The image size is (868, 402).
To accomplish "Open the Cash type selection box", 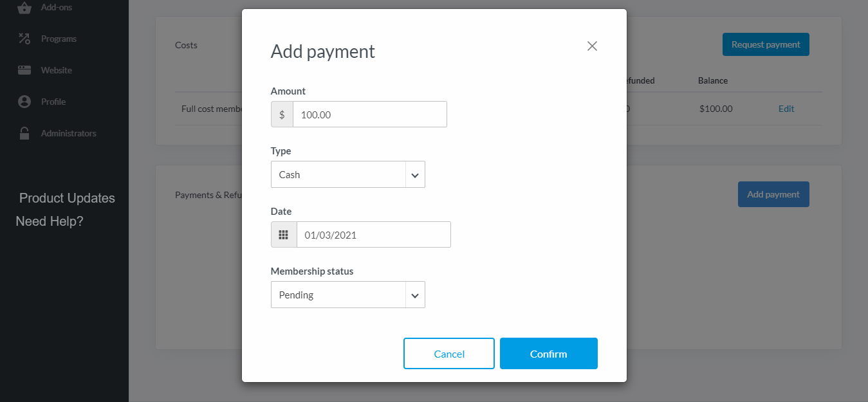I will pyautogui.click(x=348, y=174).
